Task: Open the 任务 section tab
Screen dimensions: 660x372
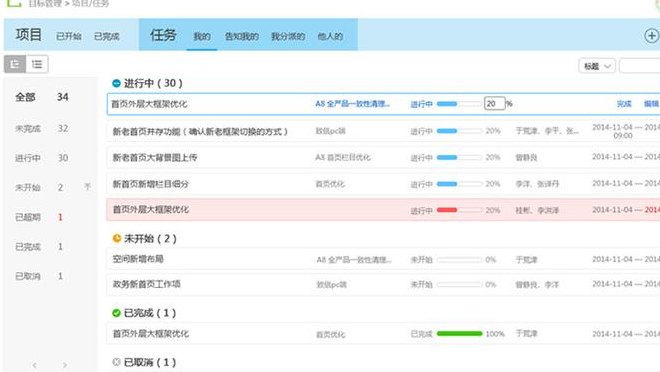Action: click(163, 35)
